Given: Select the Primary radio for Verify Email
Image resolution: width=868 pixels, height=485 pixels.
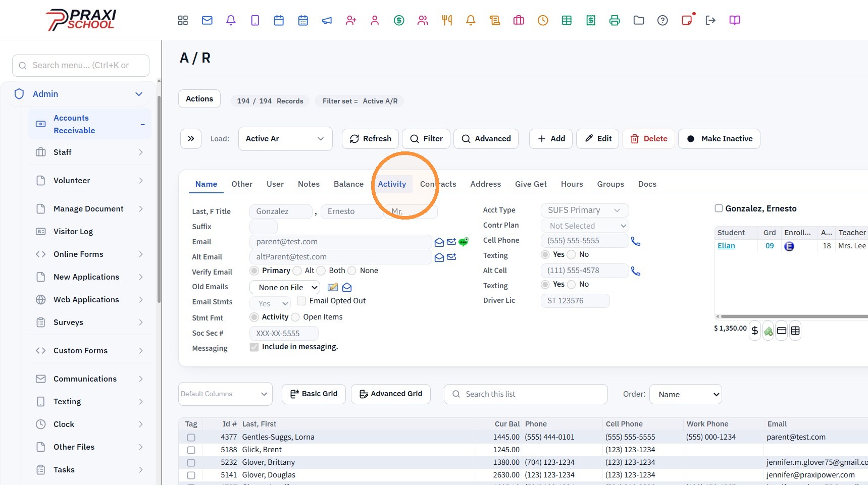Looking at the screenshot, I should 254,271.
